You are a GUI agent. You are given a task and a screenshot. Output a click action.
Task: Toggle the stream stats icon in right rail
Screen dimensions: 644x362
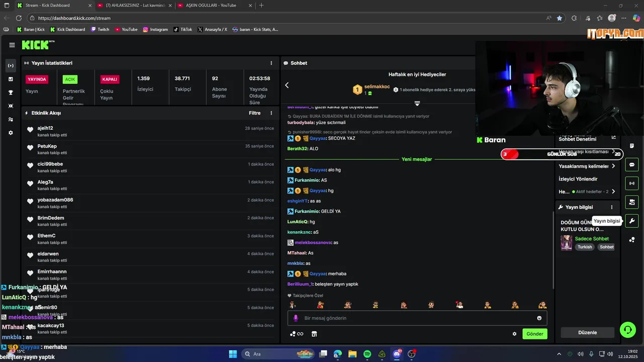coord(632,183)
